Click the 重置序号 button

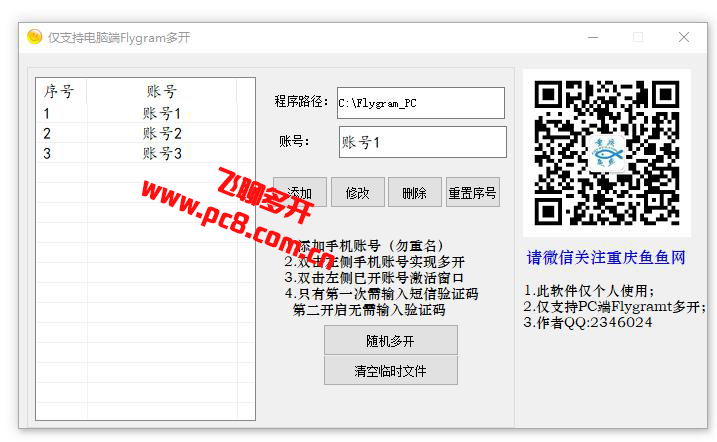pos(473,192)
